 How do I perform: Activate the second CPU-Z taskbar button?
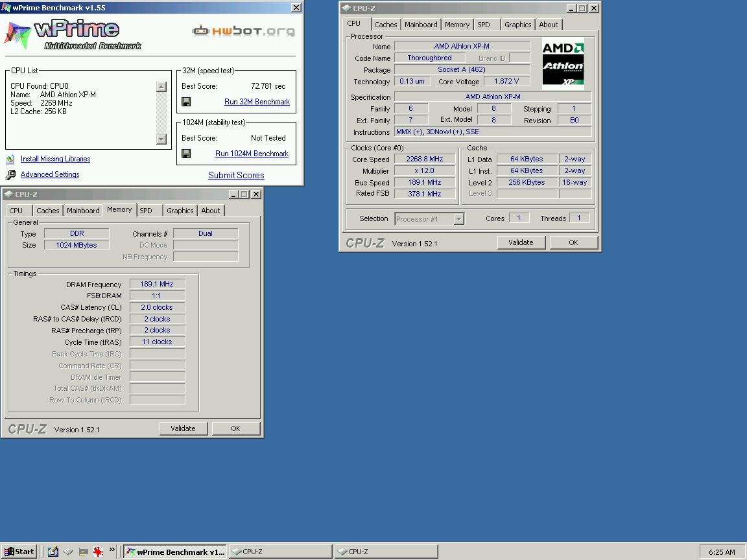point(386,552)
